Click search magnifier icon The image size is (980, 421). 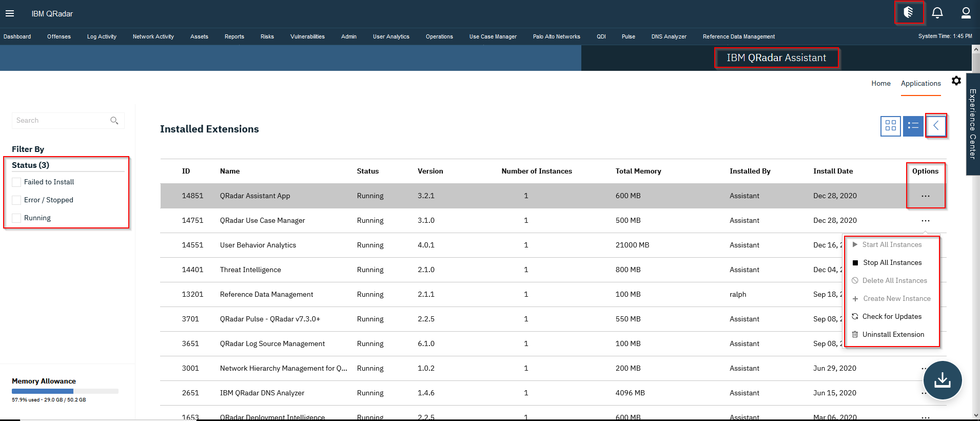[114, 121]
